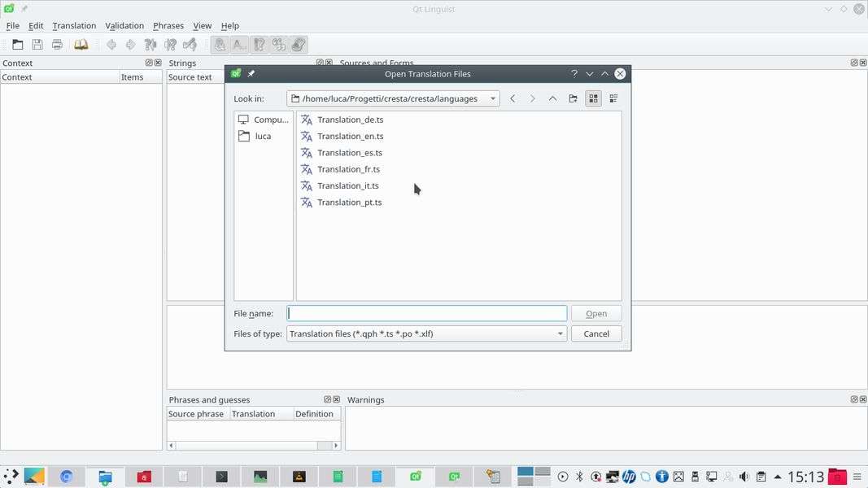Click the Open file toolbar icon
The height and width of the screenshot is (488, 868).
coord(17,45)
